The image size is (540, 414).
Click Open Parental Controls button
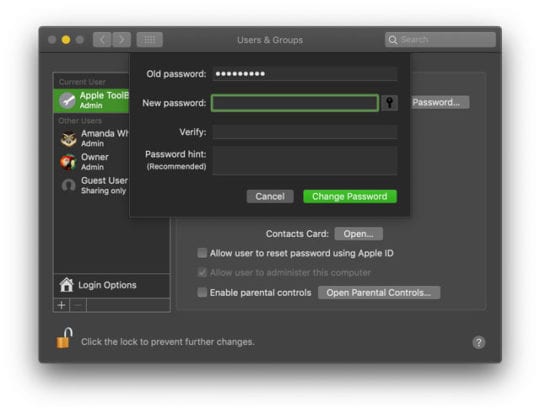pos(379,292)
